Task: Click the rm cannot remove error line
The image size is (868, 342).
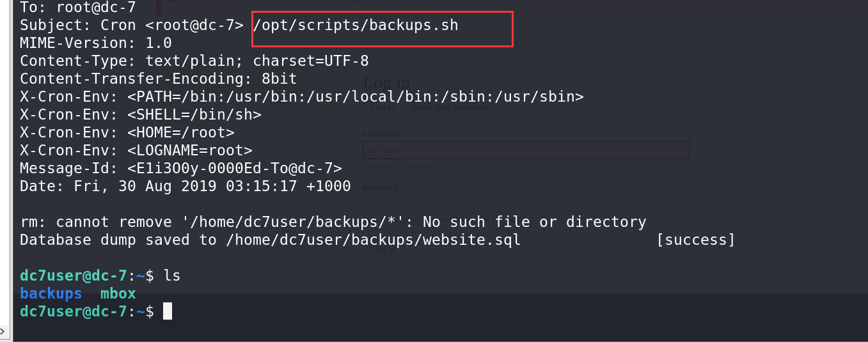Action: (333, 222)
